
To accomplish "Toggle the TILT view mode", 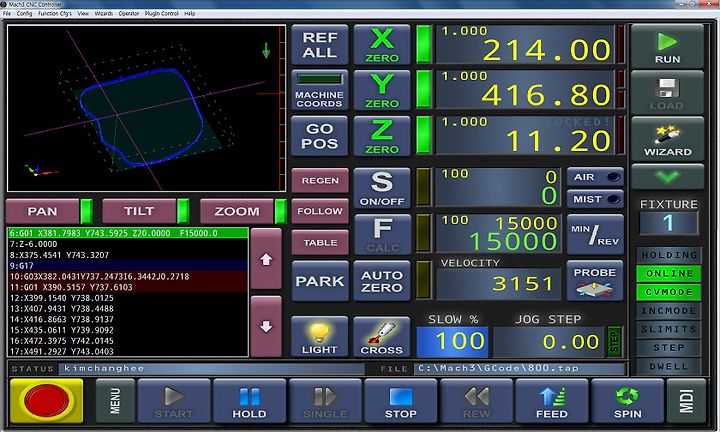I will (x=145, y=211).
